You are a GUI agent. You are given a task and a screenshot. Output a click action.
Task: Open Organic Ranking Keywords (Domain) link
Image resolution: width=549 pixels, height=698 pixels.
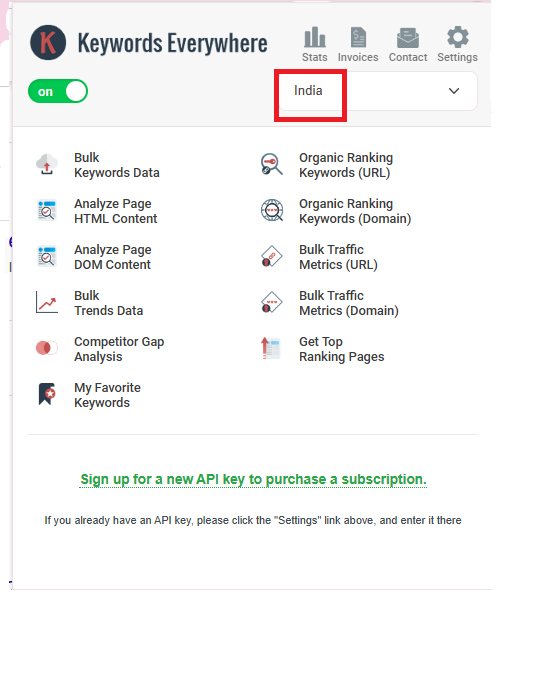355,211
